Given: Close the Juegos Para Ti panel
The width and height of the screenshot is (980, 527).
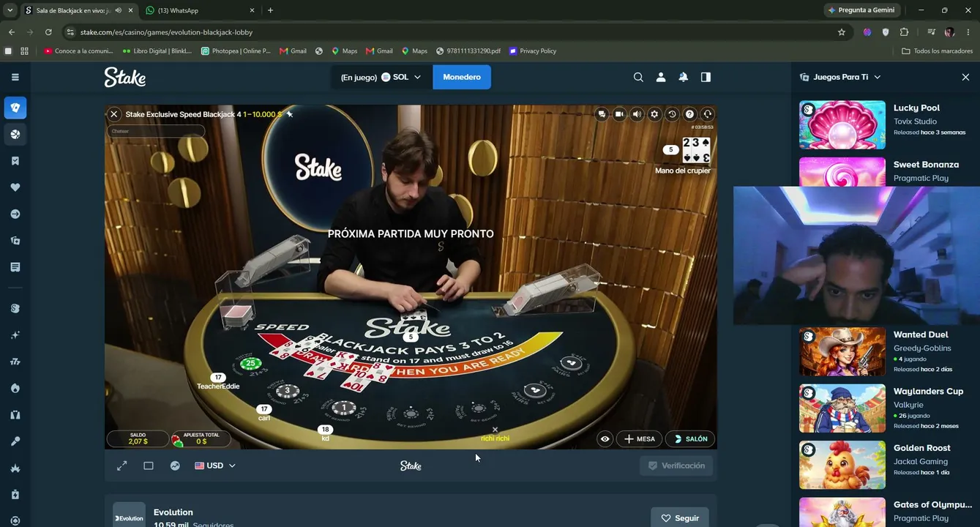Looking at the screenshot, I should coord(965,77).
